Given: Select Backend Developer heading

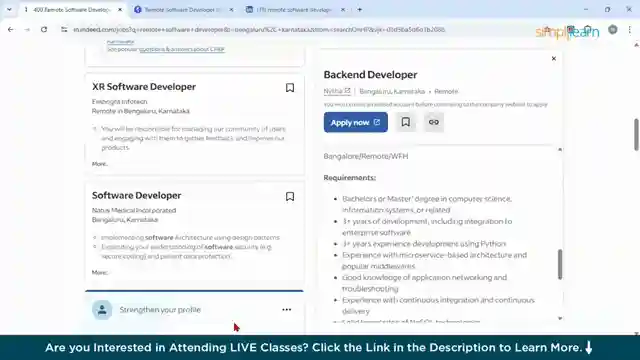Looking at the screenshot, I should [x=370, y=75].
